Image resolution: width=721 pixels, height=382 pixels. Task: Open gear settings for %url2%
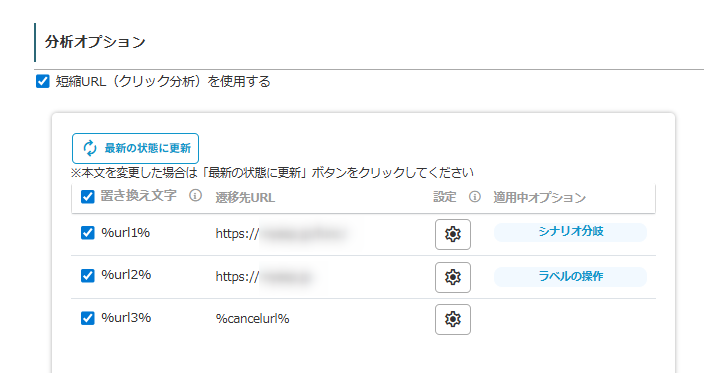click(x=452, y=277)
